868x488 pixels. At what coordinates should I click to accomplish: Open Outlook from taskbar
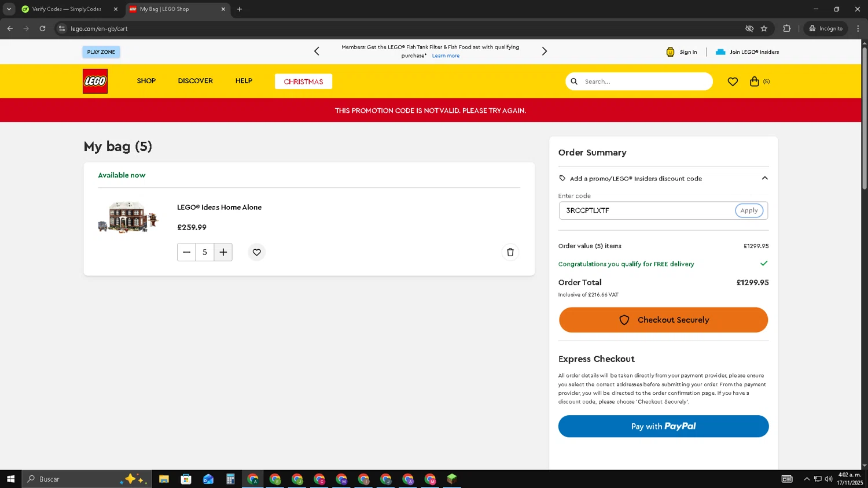(208, 479)
